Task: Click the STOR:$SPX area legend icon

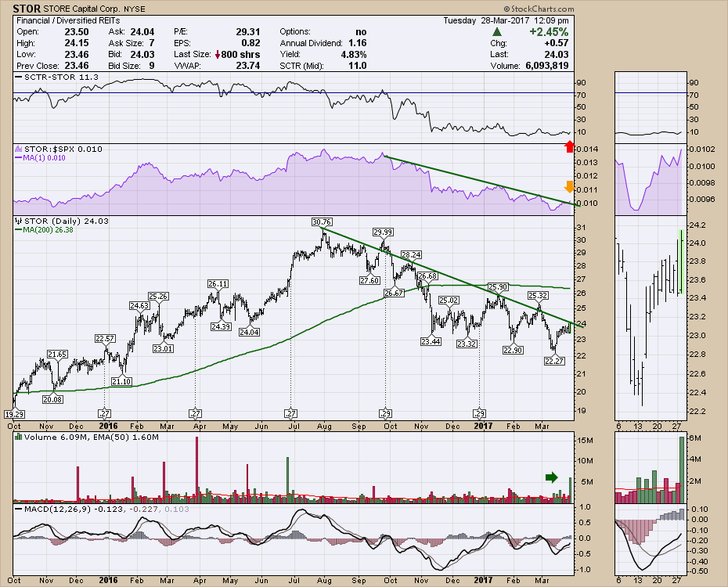Action: coord(19,149)
